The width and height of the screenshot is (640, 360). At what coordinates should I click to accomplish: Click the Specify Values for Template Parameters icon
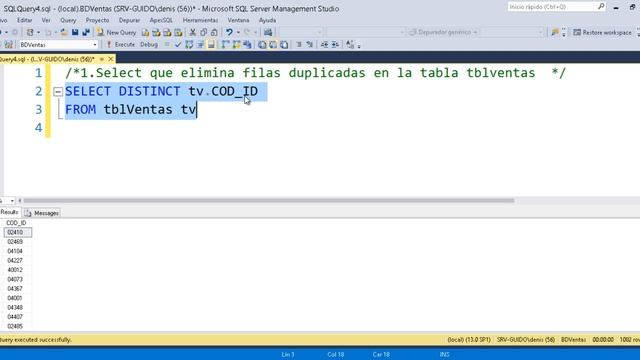point(350,44)
